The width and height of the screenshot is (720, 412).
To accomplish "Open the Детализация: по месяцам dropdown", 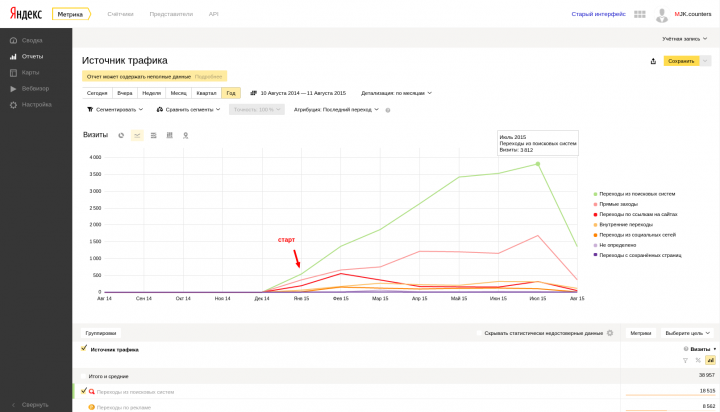I will coord(396,93).
